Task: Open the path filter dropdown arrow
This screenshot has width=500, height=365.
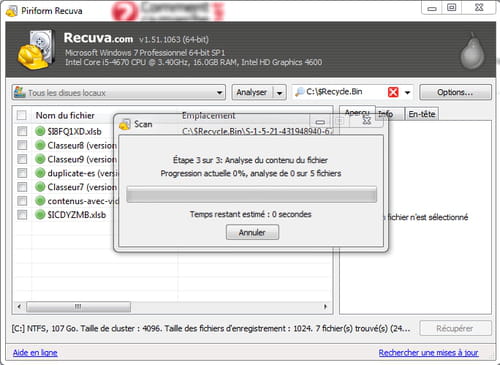Action: tap(407, 92)
